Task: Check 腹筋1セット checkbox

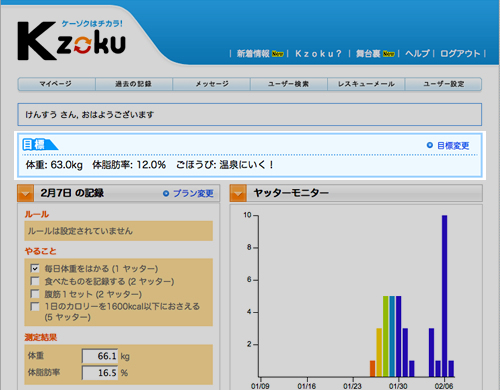Action: (35, 294)
